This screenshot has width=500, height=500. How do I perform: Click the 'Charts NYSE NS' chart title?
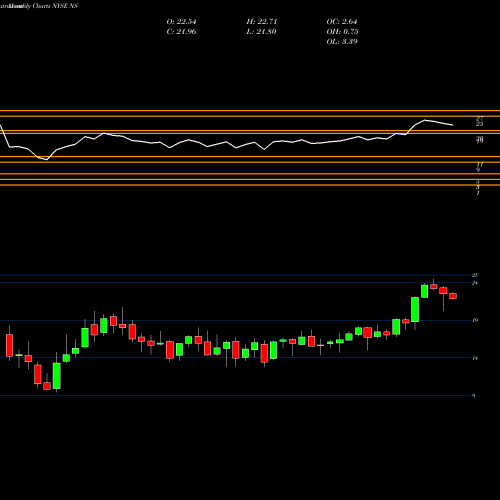coord(55,6)
